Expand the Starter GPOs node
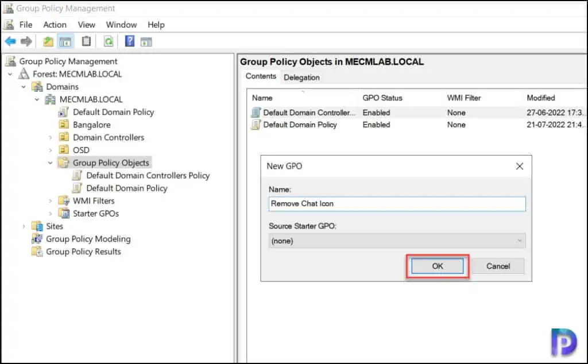588x364 pixels. (x=51, y=214)
